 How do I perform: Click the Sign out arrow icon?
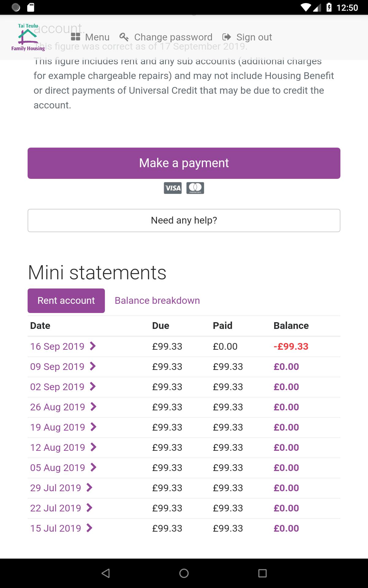(227, 37)
